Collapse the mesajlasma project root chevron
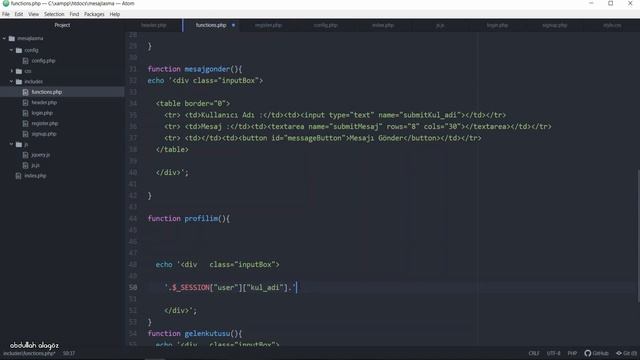The height and width of the screenshot is (360, 640). point(4,39)
